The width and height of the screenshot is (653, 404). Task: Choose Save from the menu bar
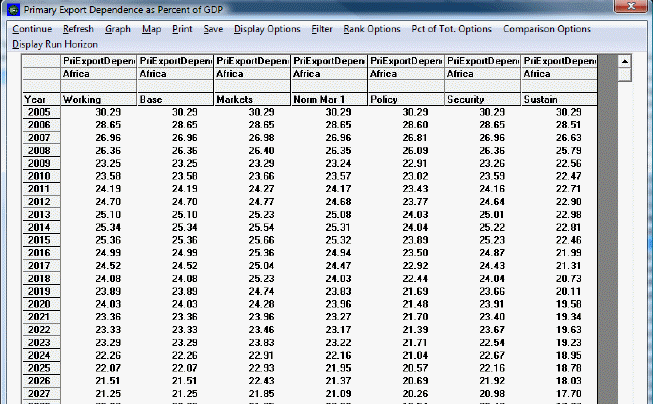coord(213,29)
